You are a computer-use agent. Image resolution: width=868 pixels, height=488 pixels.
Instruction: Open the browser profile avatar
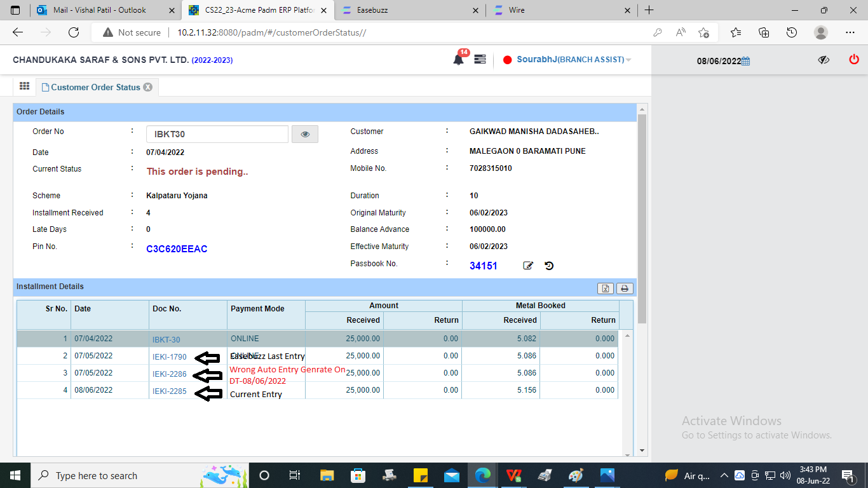[821, 32]
